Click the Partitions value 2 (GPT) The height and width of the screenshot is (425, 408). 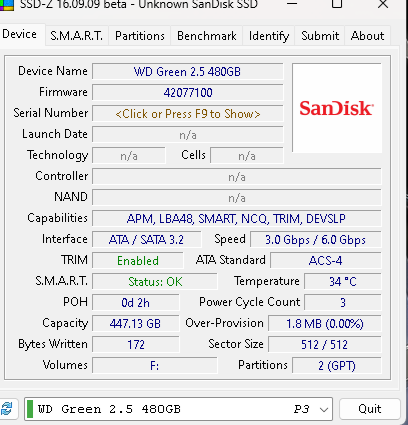coord(337,366)
